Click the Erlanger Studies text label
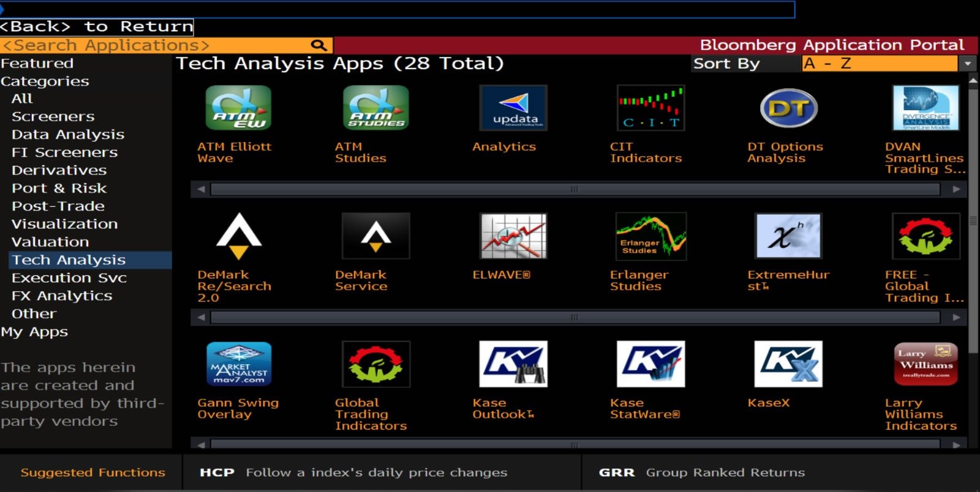Image resolution: width=980 pixels, height=492 pixels. coord(639,280)
